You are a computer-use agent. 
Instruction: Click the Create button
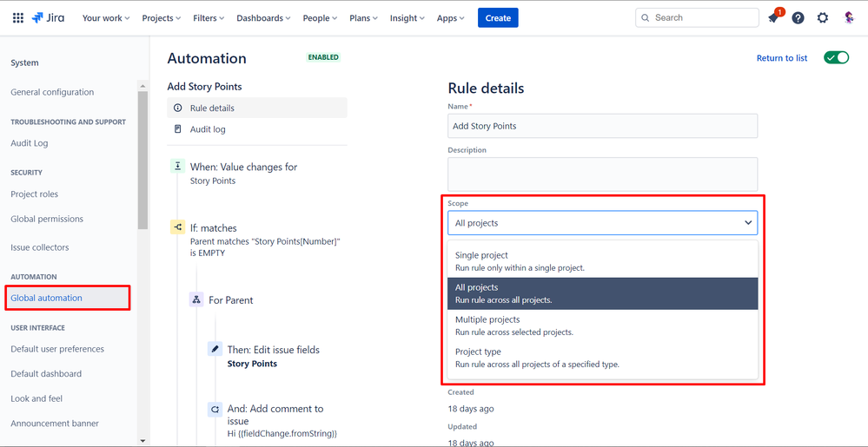pos(498,17)
